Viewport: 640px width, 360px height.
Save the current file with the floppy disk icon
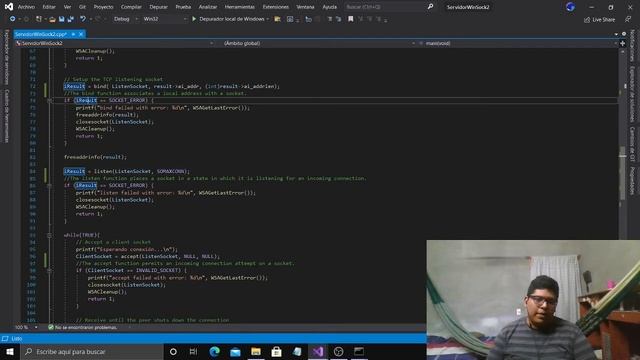pyautogui.click(x=62, y=19)
